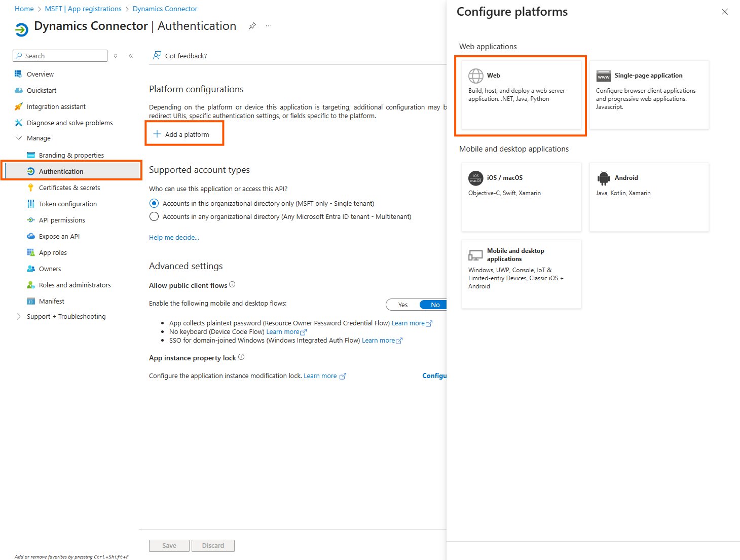Go to API permissions page
The width and height of the screenshot is (740, 560).
(62, 220)
